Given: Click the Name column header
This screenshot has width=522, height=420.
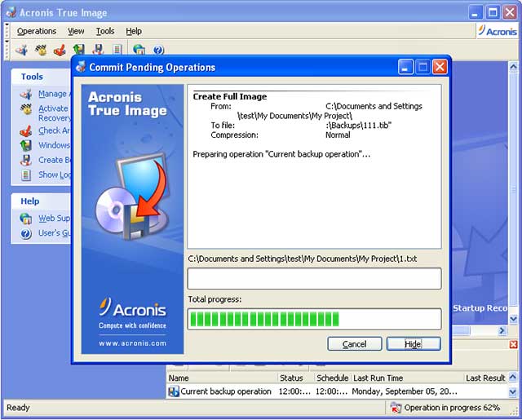Looking at the screenshot, I should (222, 378).
